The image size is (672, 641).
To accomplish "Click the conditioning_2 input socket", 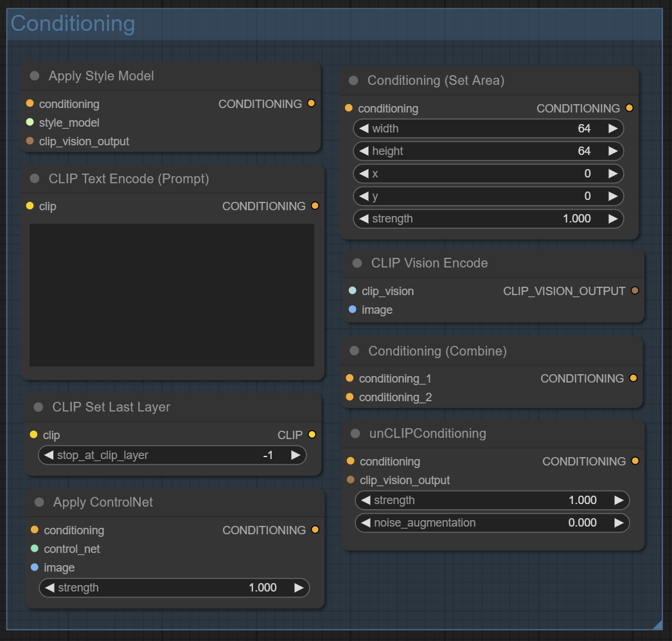I will 349,397.
